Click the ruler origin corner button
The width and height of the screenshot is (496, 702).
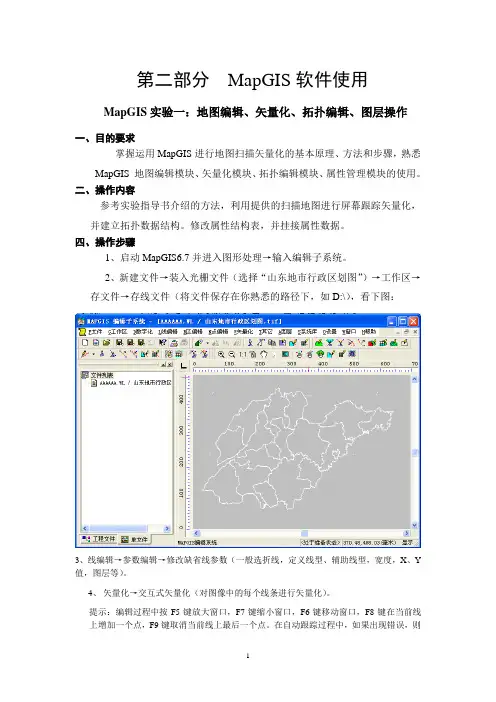(x=184, y=366)
